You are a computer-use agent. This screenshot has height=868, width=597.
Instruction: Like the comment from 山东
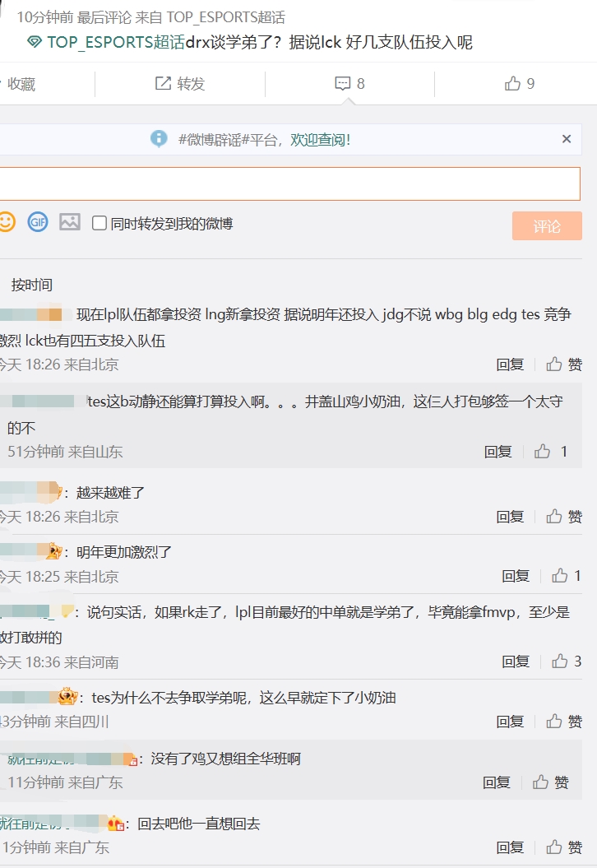pos(550,452)
